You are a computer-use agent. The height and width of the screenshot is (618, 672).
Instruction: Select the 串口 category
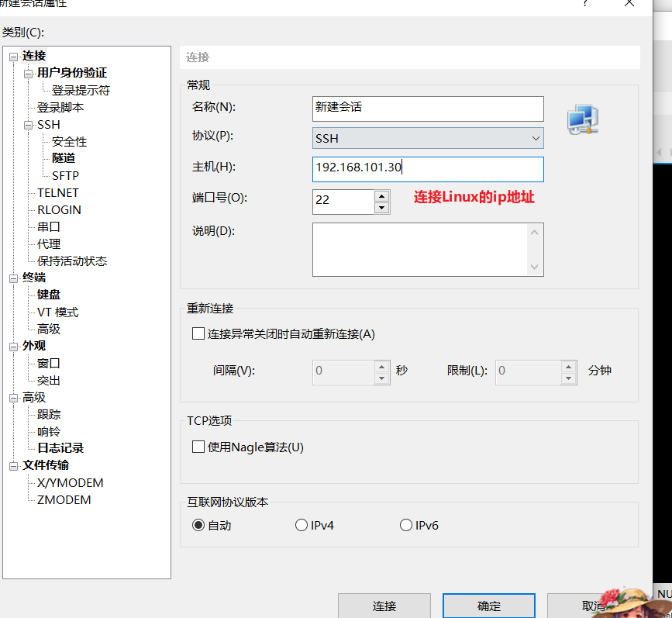[48, 226]
